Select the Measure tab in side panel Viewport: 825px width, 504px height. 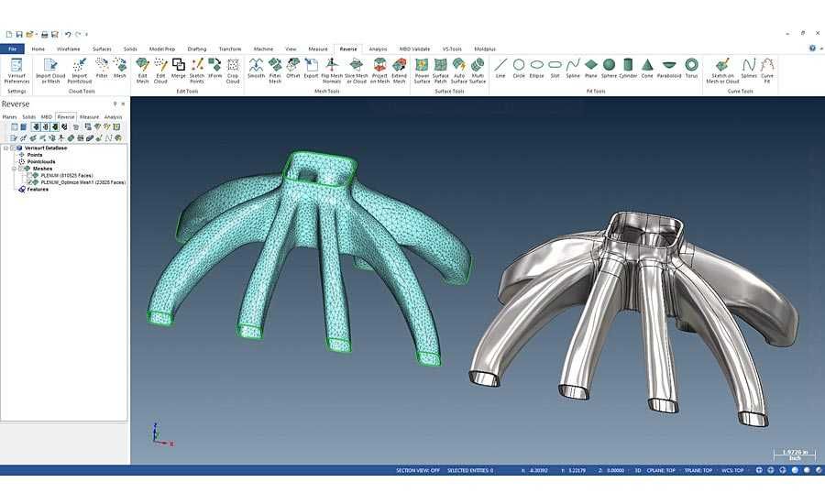pos(89,116)
